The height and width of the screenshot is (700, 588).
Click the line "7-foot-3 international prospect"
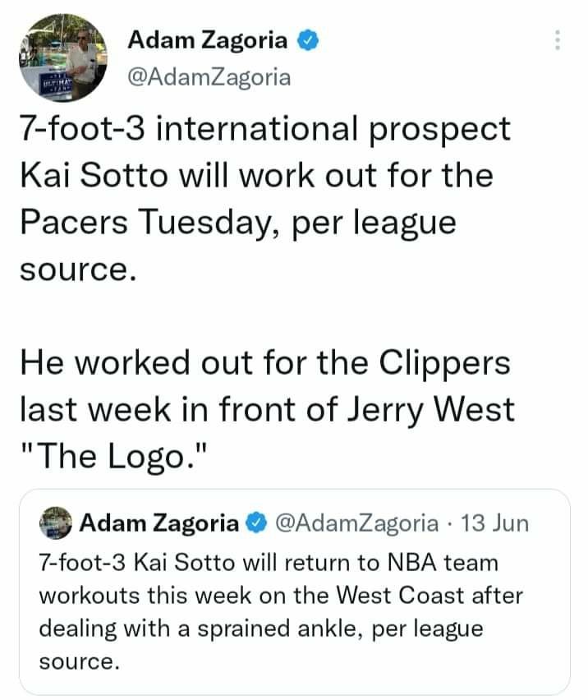coord(264,131)
